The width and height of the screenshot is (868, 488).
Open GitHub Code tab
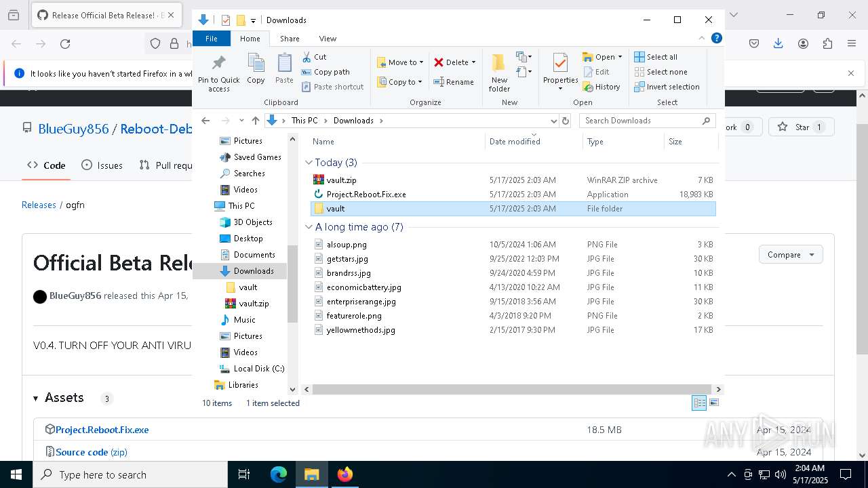tap(46, 165)
